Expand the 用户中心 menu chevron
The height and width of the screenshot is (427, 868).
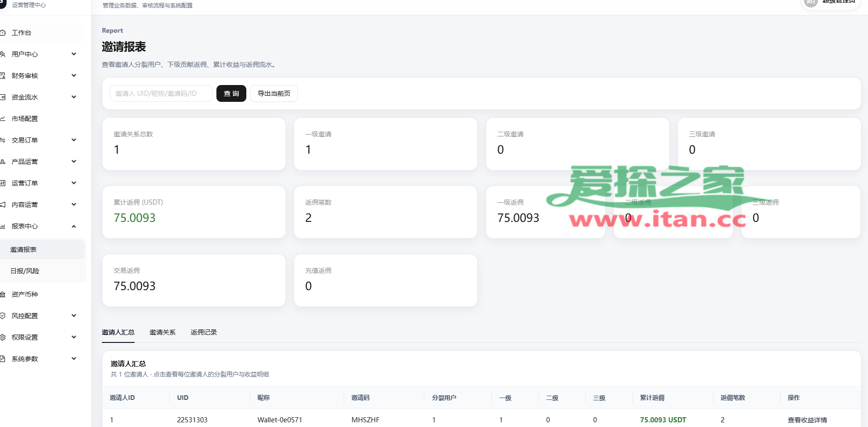tap(74, 54)
